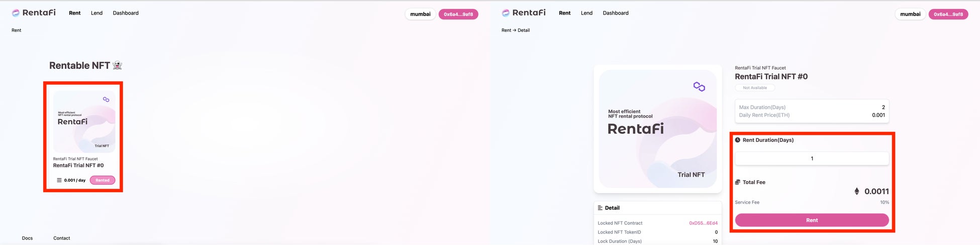This screenshot has height=245, width=980.
Task: Open the 0x6a4...9af8 wallet menu on the detail page
Action: [x=948, y=14]
